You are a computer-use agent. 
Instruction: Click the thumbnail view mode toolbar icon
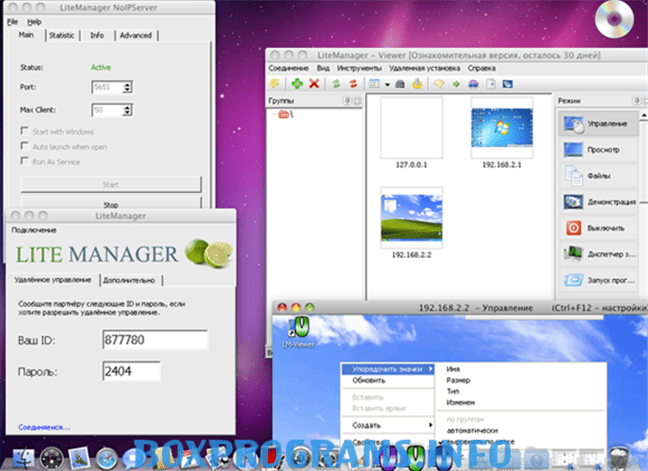(374, 84)
